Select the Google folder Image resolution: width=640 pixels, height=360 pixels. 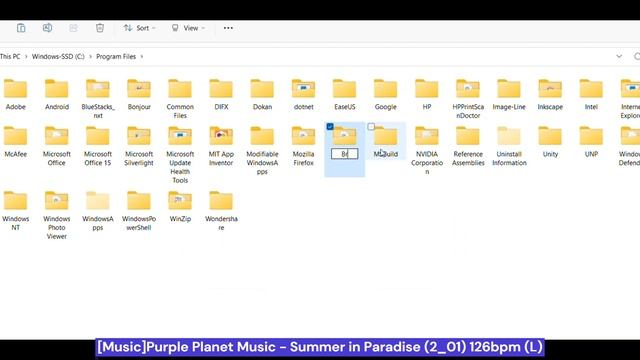click(385, 95)
